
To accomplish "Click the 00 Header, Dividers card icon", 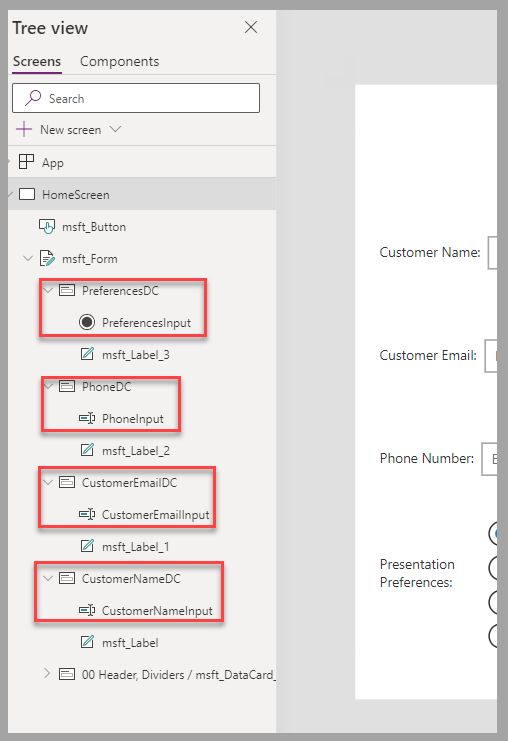I will point(67,674).
